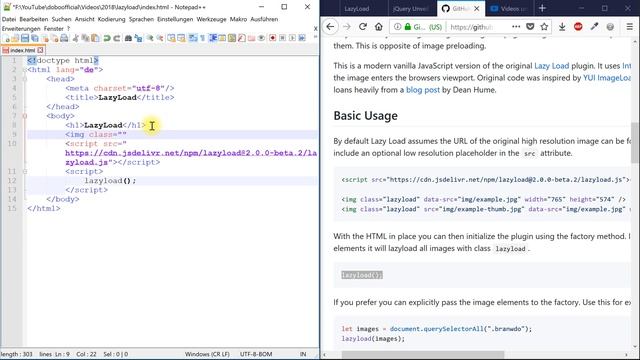Image resolution: width=640 pixels, height=360 pixels.
Task: Click the New file icon in Notepad++
Action: click(7, 38)
